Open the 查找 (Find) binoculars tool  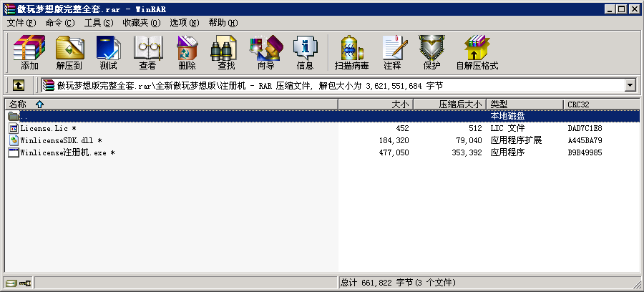coord(226,52)
